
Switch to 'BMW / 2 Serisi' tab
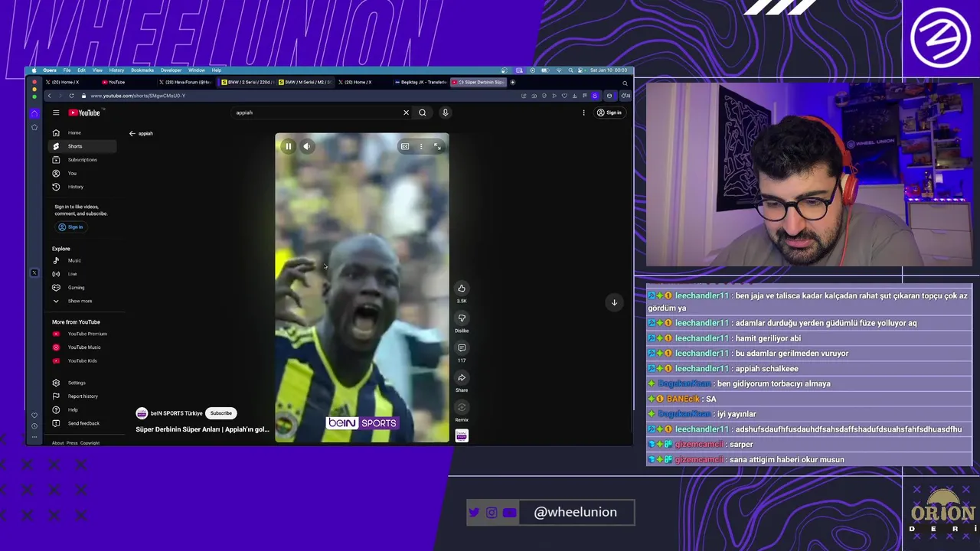[x=247, y=82]
